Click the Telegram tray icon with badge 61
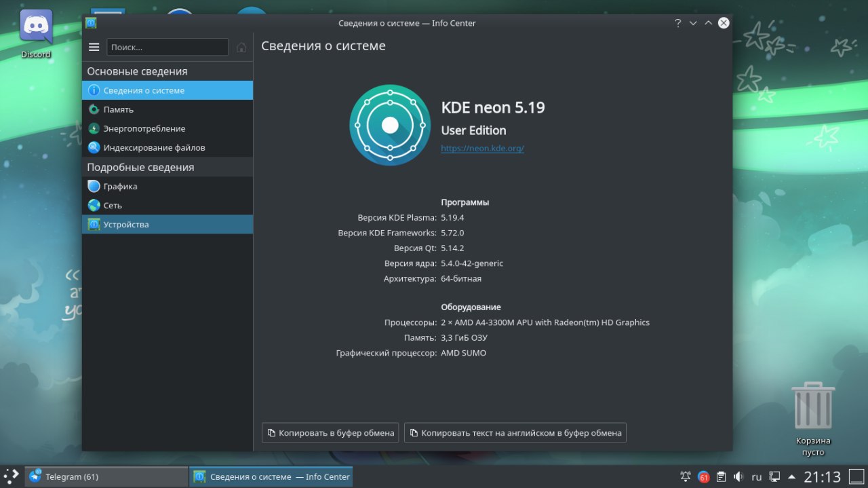The image size is (868, 488). pos(704,476)
